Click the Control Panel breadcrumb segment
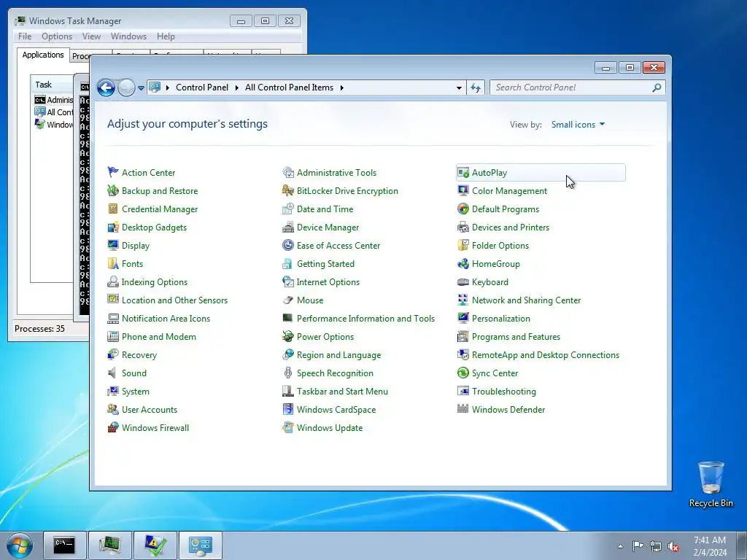Viewport: 747px width, 560px height. 202,87
